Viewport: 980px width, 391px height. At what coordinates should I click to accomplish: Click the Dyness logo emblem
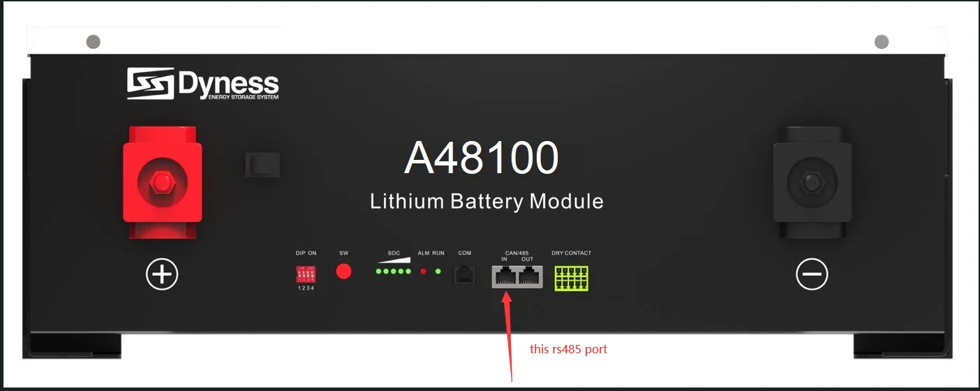[x=151, y=84]
